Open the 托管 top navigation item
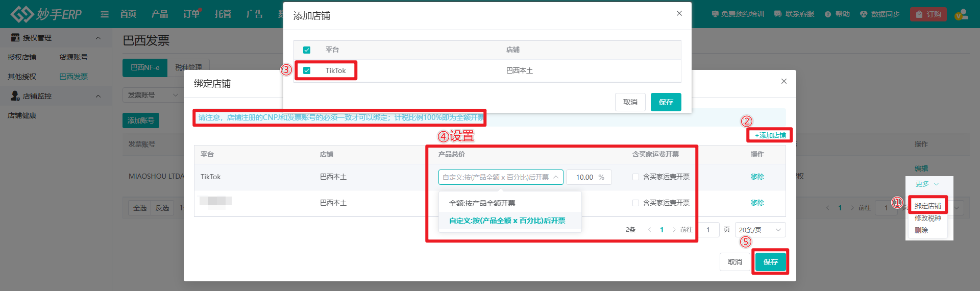Viewport: 980px width, 291px height. 223,14
